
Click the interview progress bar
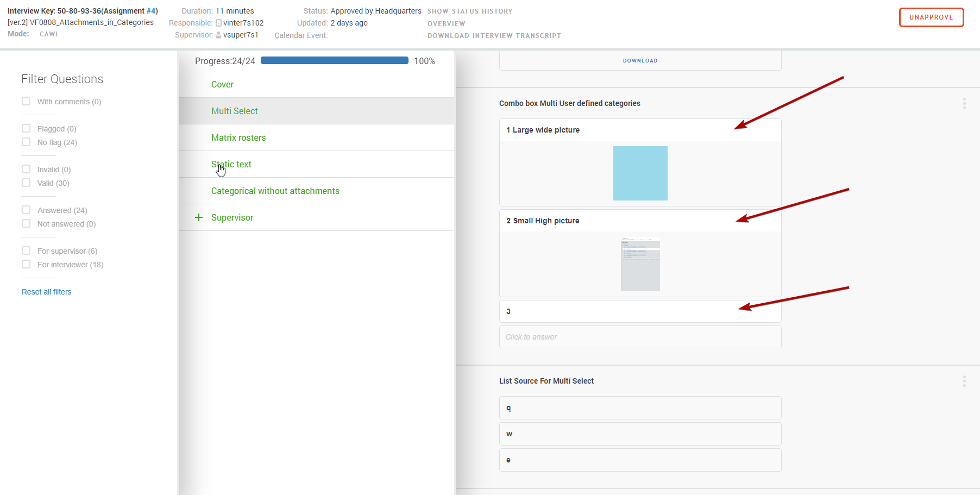pyautogui.click(x=335, y=61)
